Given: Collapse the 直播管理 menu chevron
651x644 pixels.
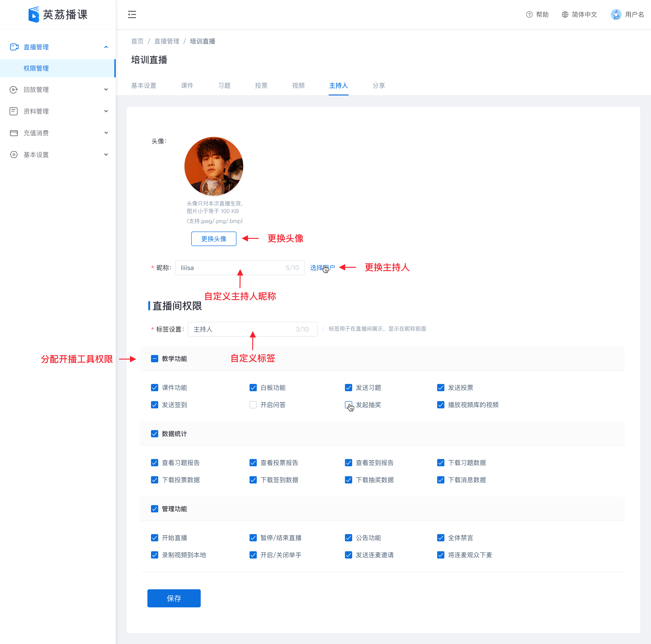Looking at the screenshot, I should tap(106, 47).
